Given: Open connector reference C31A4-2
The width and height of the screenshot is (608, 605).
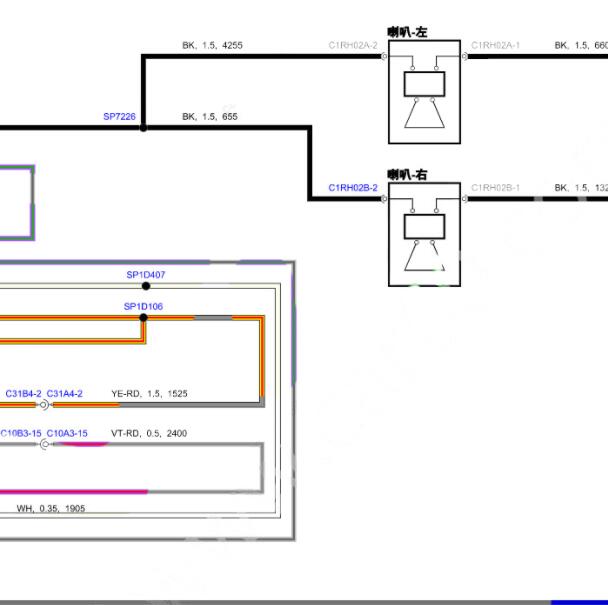Looking at the screenshot, I should click(x=64, y=394).
